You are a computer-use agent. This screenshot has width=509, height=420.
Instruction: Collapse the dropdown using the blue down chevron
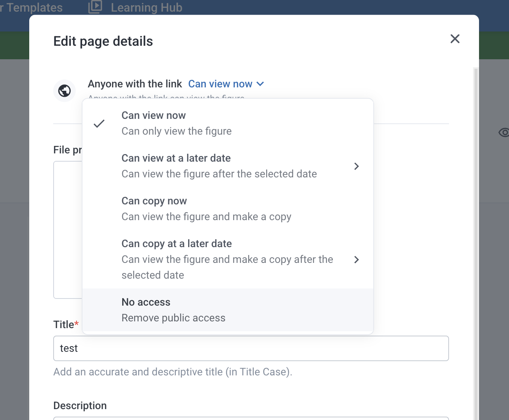[x=260, y=84]
